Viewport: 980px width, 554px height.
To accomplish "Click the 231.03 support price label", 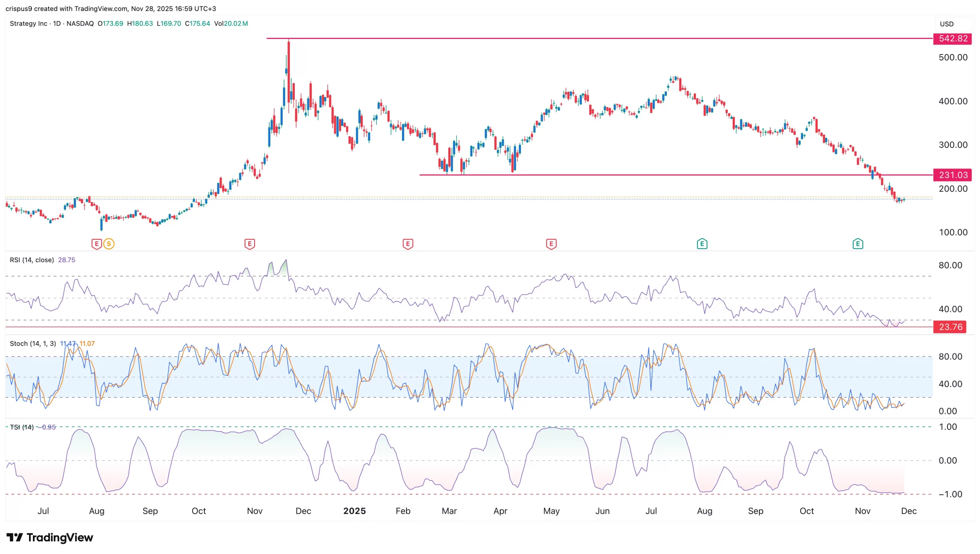I will click(x=952, y=175).
